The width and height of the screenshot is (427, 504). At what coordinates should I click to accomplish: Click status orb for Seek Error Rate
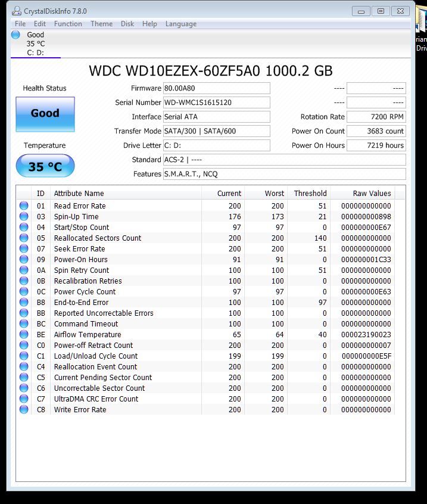(24, 248)
